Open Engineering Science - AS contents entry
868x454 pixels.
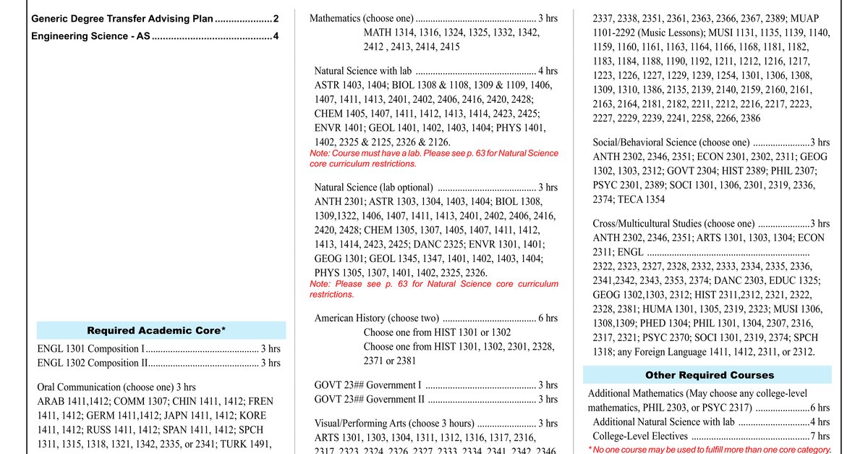point(155,36)
